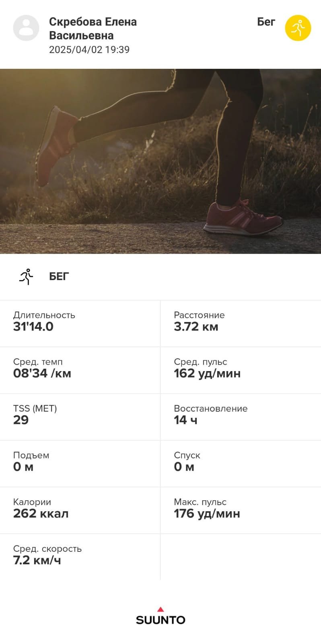Tap the Восстановление 14 ч cell
321x644 pixels.
(241, 417)
